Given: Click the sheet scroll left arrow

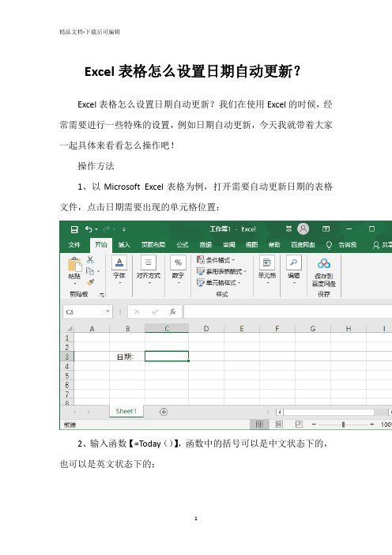Looking at the screenshot, I should pyautogui.click(x=74, y=412).
